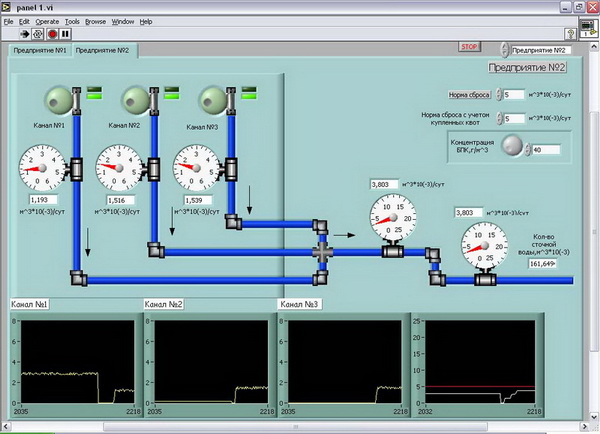Click the Run arrow toolbar icon
The image size is (600, 434).
click(x=25, y=34)
